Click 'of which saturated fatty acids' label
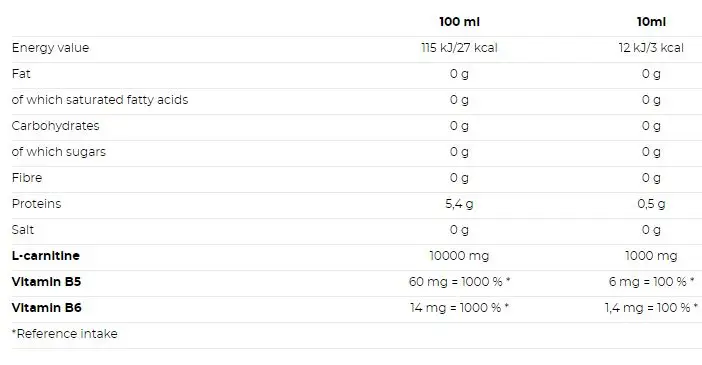Image resolution: width=702 pixels, height=365 pixels. point(100,100)
